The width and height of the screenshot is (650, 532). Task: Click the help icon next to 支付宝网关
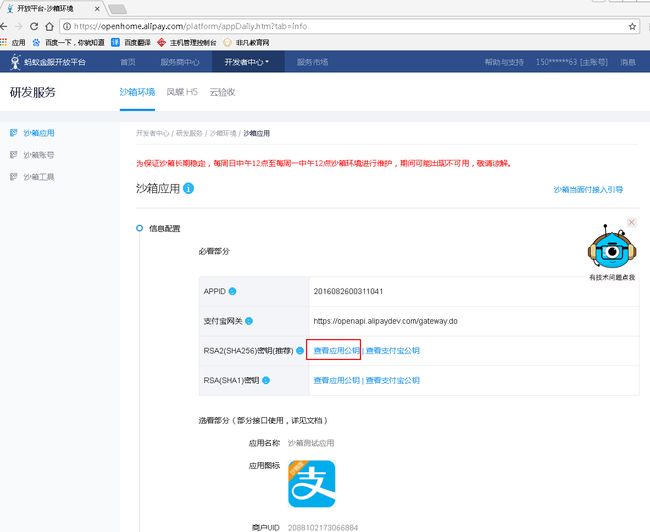tap(249, 321)
